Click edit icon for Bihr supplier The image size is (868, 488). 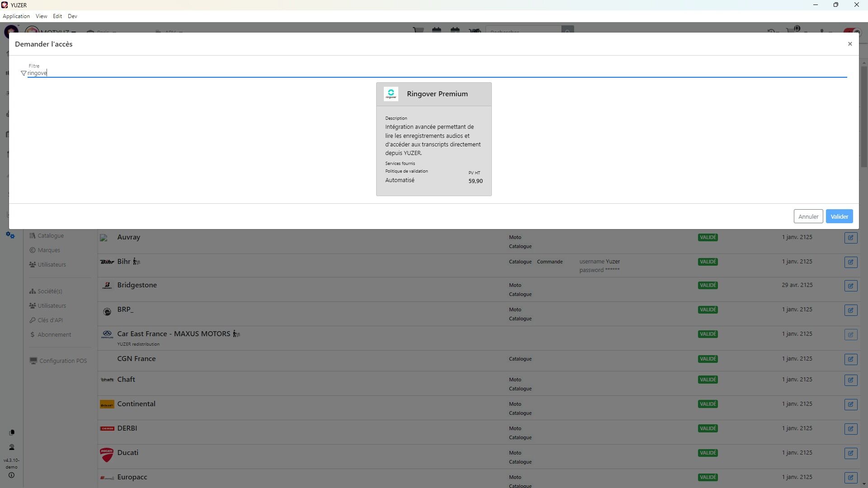coord(850,262)
